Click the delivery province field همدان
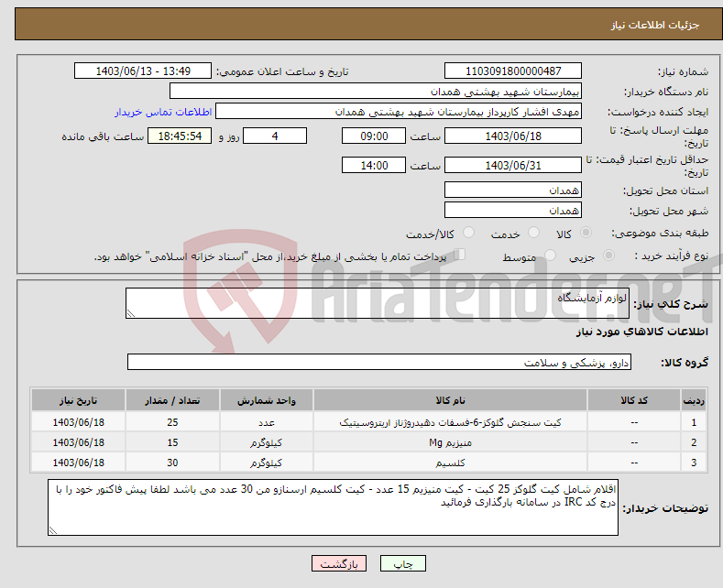Screen dimensions: 723x588 click(513, 190)
